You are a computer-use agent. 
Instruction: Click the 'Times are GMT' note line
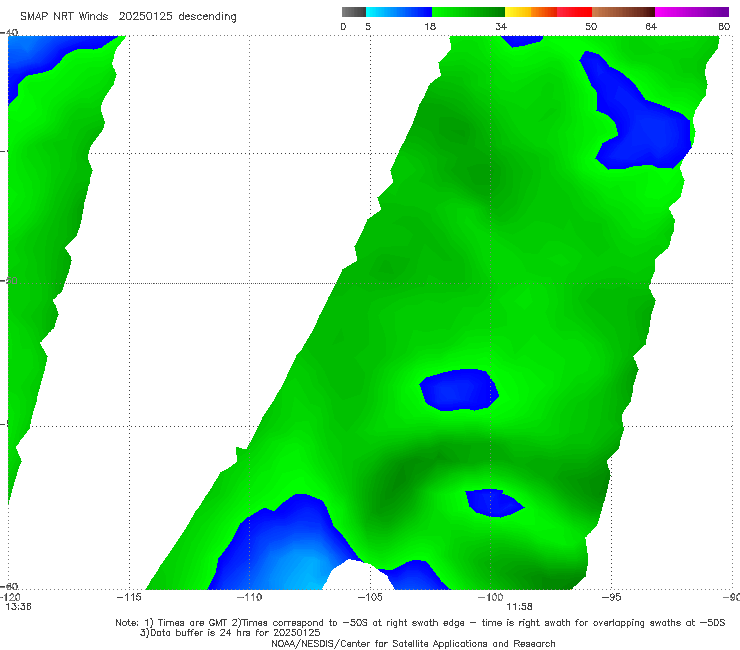coord(420,623)
